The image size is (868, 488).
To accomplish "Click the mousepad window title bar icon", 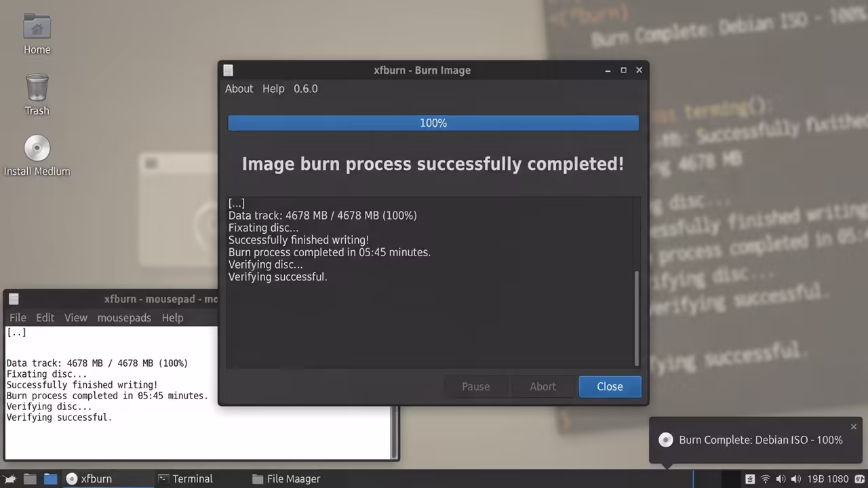I will [14, 299].
